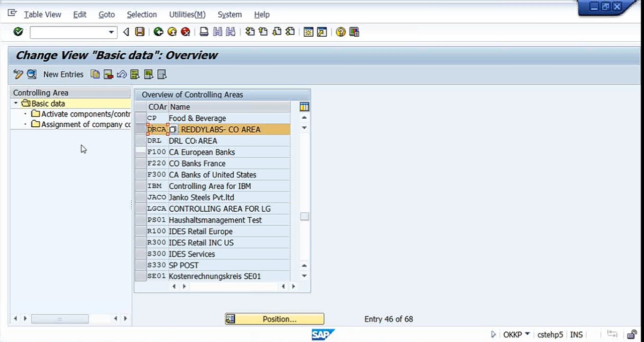The image size is (644, 342).
Task: Click the Position... button
Action: (274, 319)
